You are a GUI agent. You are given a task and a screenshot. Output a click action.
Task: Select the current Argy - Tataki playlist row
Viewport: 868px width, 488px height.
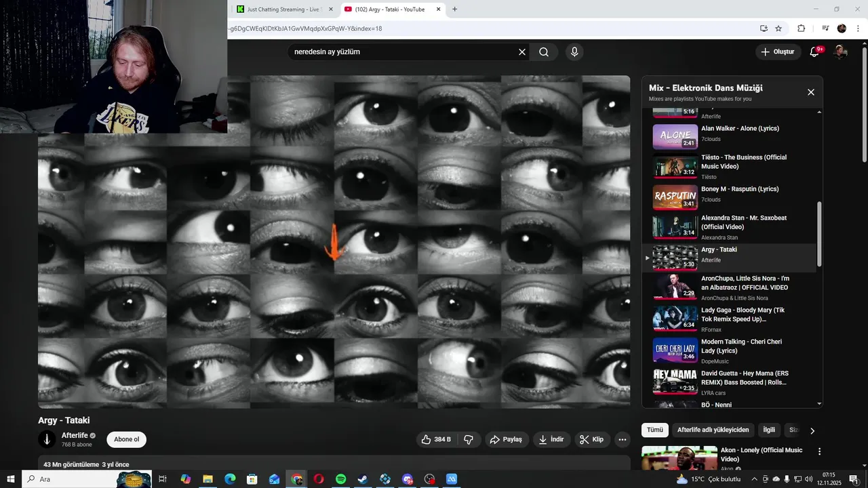click(x=729, y=258)
